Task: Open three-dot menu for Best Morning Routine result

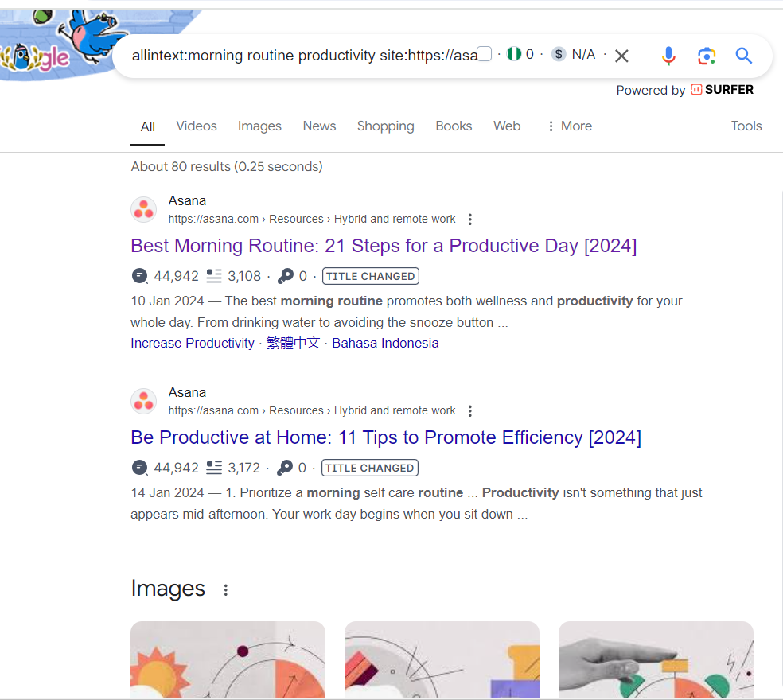Action: [470, 220]
